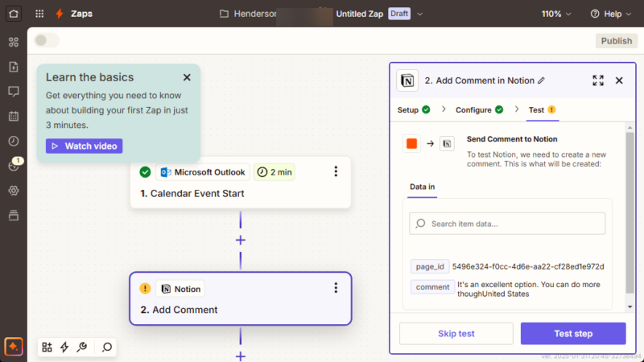Screen dimensions: 644x362
Task: Open the activity icon with badge 1
Action: (14, 165)
